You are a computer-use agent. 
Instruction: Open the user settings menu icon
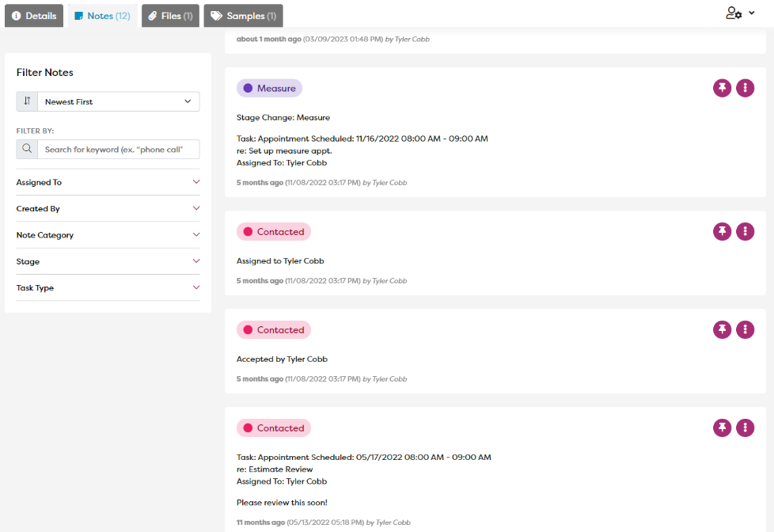point(740,13)
